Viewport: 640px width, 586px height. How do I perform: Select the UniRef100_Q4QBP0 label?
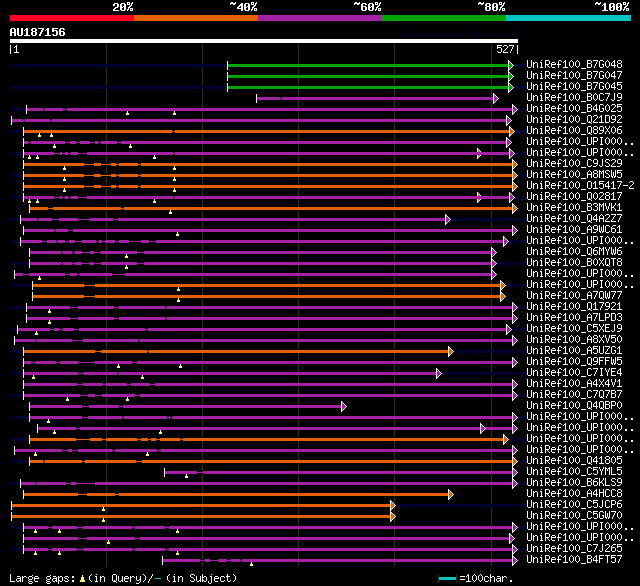point(574,406)
